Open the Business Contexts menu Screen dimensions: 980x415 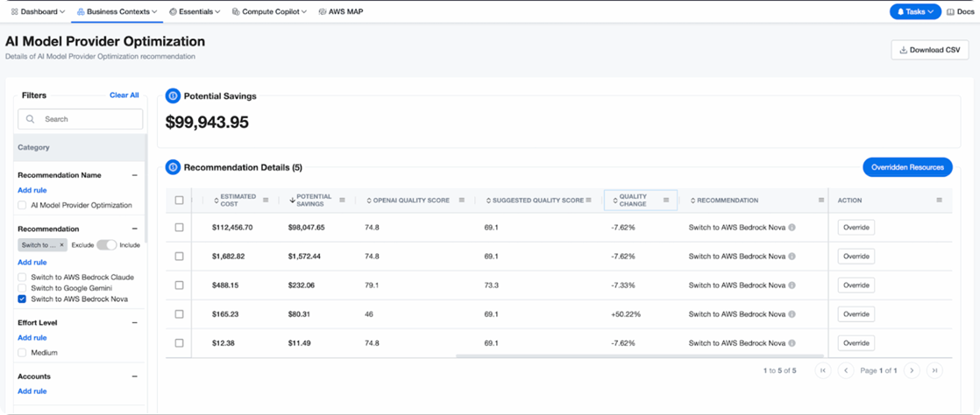coord(117,11)
